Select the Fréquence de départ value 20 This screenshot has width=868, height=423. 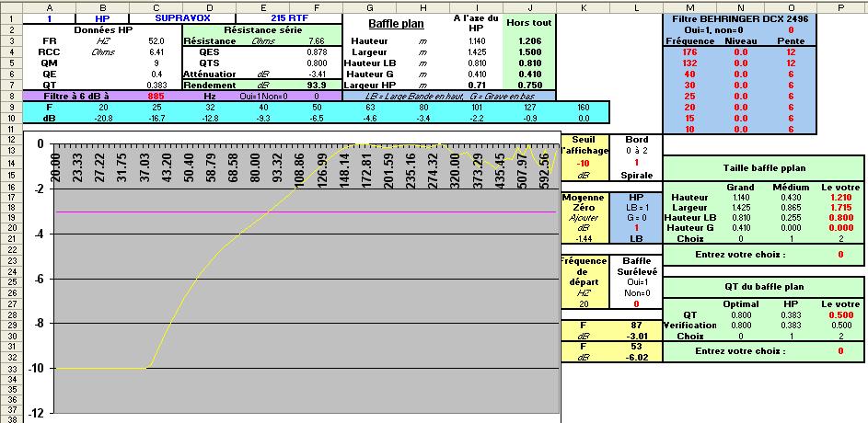(584, 303)
